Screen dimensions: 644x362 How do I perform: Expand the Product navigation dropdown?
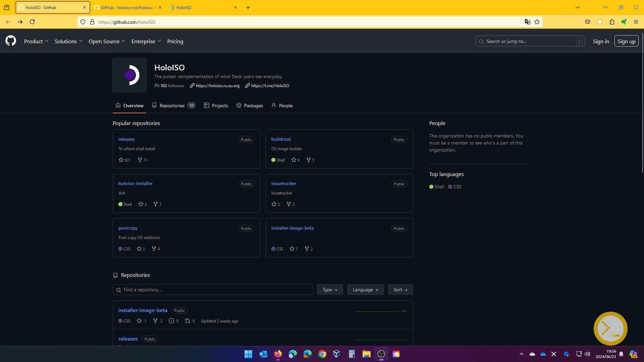click(36, 41)
